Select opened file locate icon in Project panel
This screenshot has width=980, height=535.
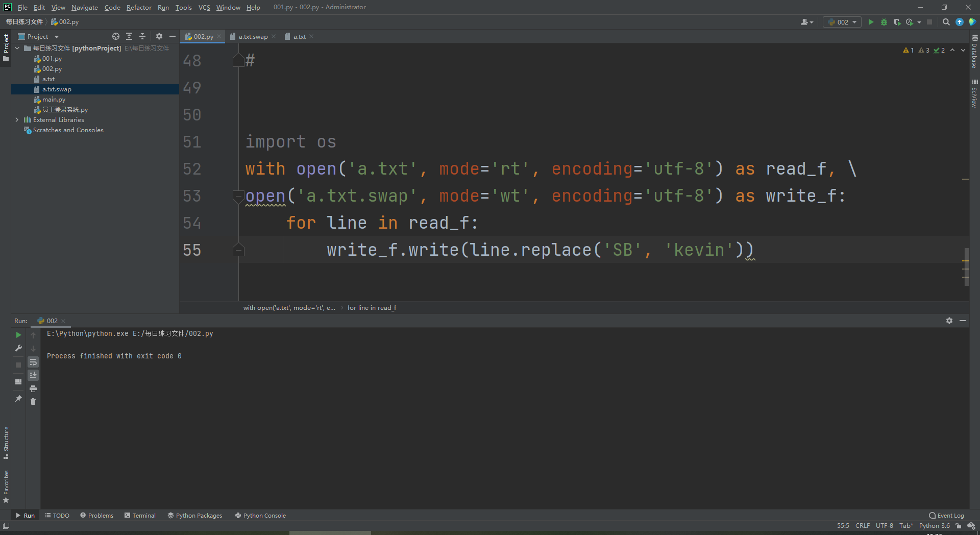pyautogui.click(x=116, y=36)
